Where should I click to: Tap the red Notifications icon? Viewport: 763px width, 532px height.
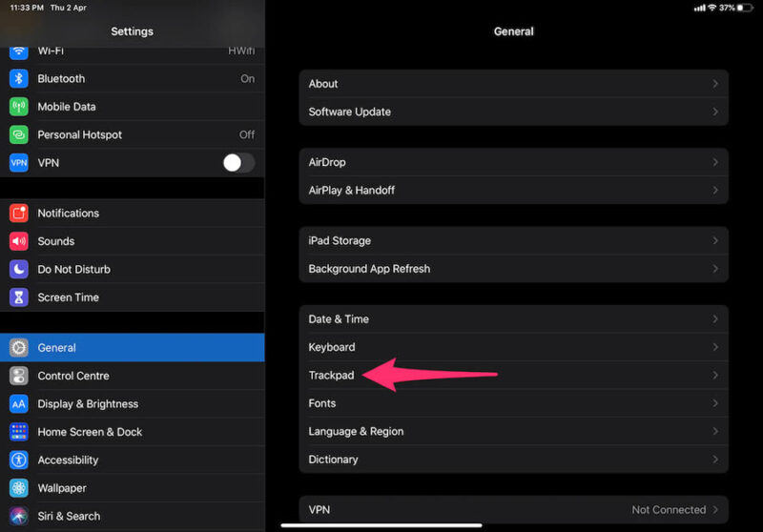tap(19, 214)
